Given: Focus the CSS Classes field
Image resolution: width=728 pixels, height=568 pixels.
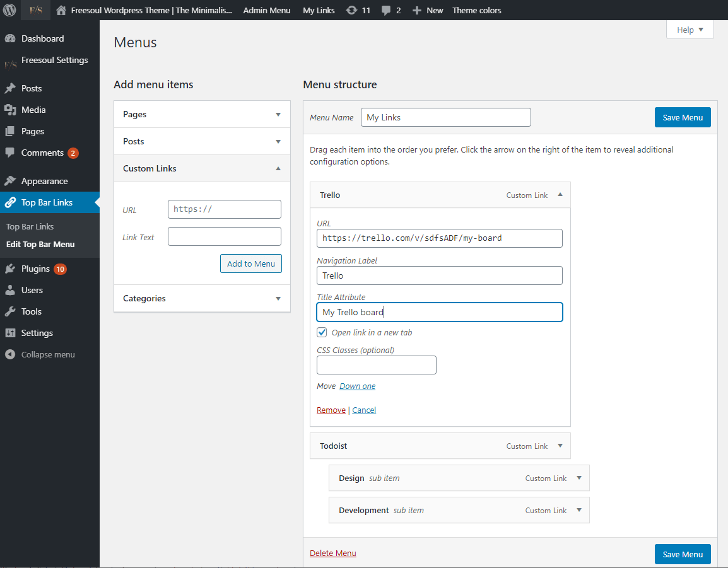Looking at the screenshot, I should coord(377,365).
